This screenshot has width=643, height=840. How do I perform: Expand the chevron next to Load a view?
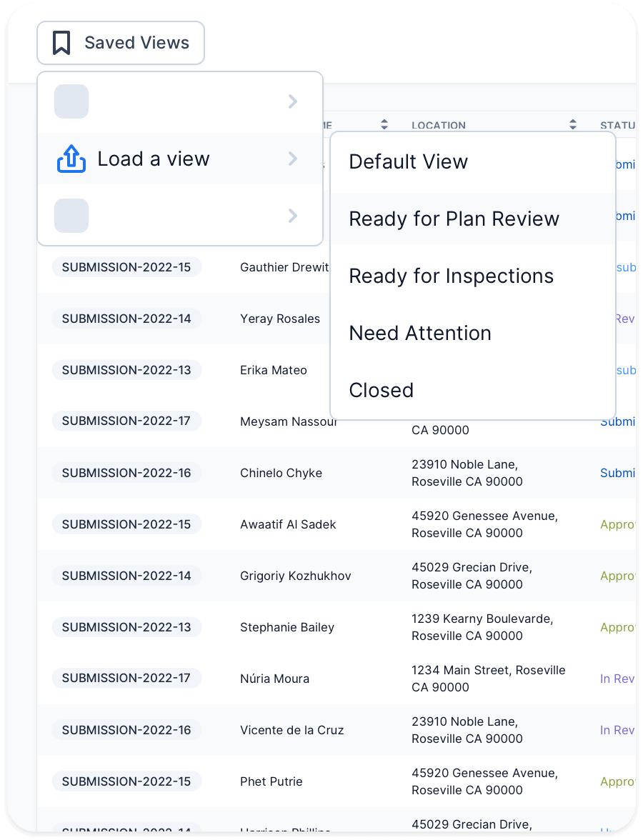click(292, 159)
